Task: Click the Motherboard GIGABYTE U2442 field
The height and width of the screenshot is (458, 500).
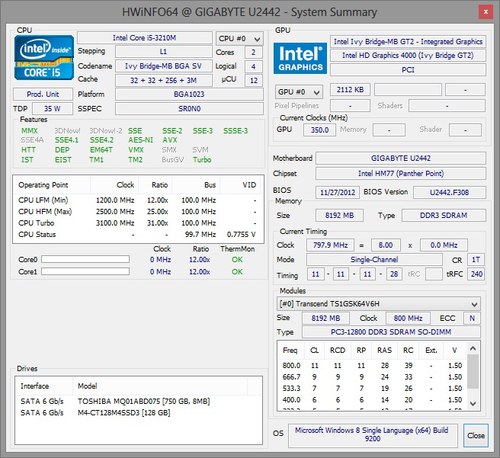Action: pyautogui.click(x=401, y=158)
